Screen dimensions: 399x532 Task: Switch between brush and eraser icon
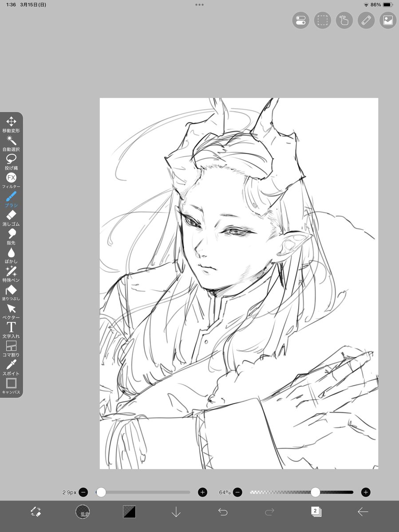click(36, 512)
